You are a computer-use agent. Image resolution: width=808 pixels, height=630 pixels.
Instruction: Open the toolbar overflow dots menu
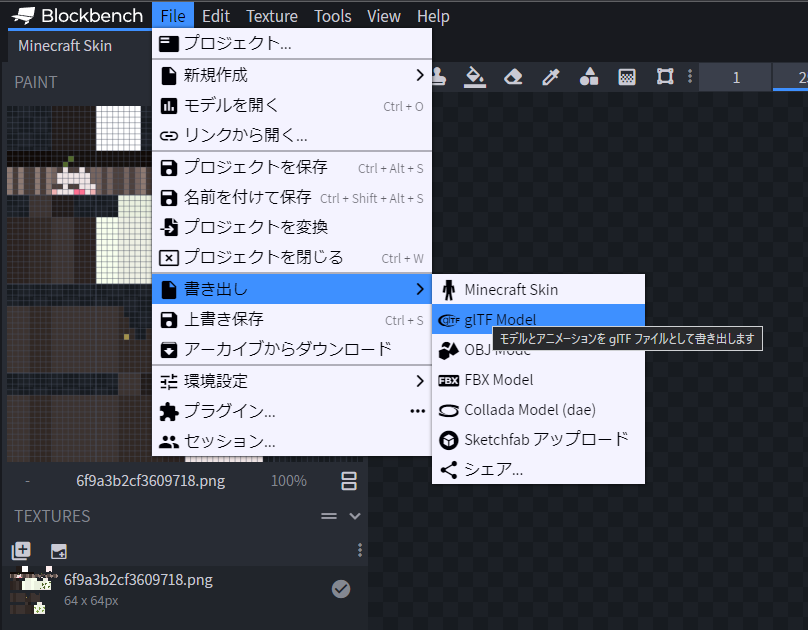click(x=690, y=77)
